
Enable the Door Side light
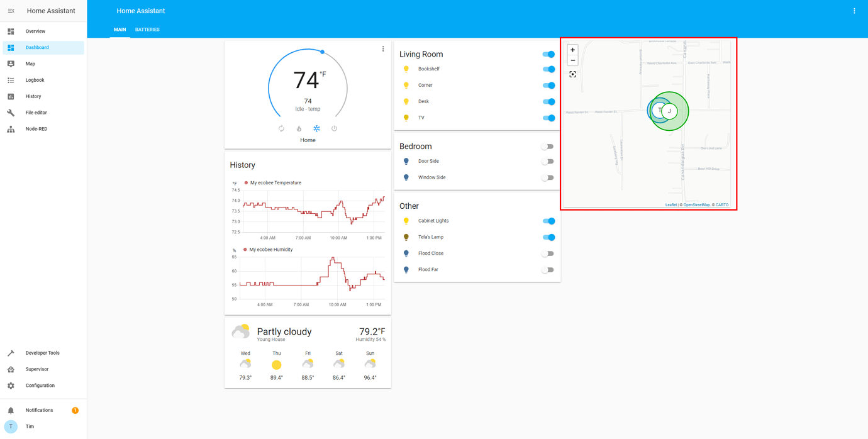[x=548, y=161]
